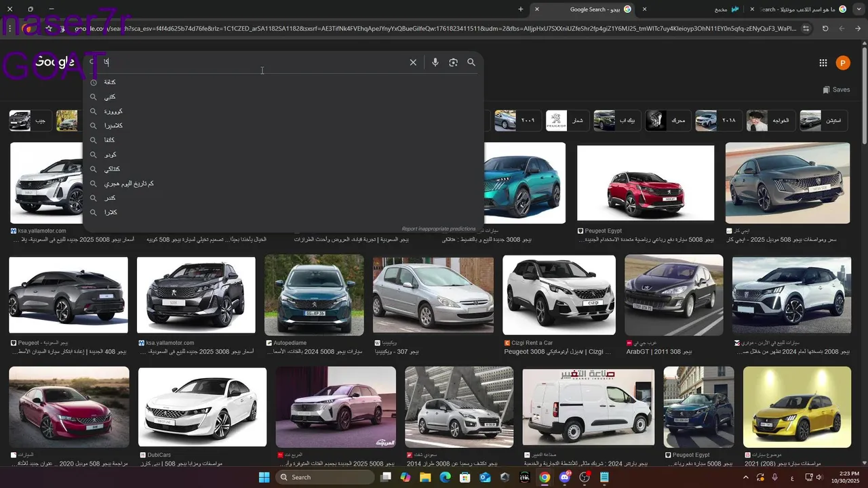868x488 pixels.
Task: Open the red Peugeot Egypt 5008 image
Action: (646, 183)
